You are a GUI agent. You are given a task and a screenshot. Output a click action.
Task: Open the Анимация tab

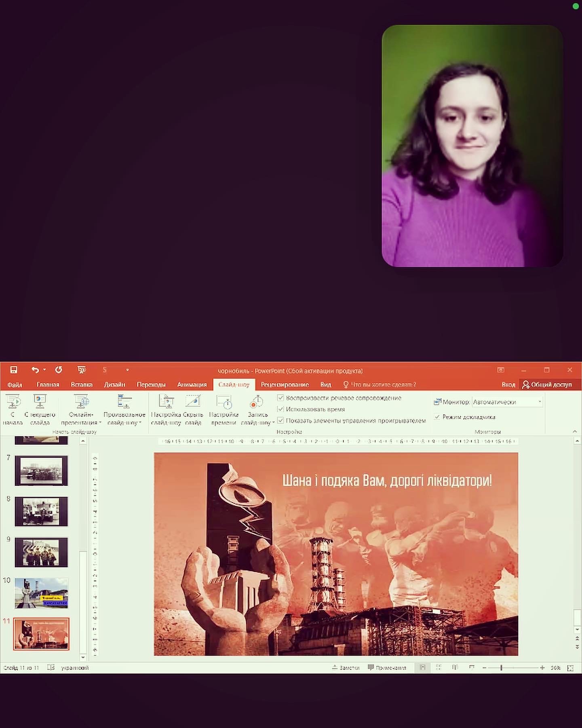(x=192, y=384)
